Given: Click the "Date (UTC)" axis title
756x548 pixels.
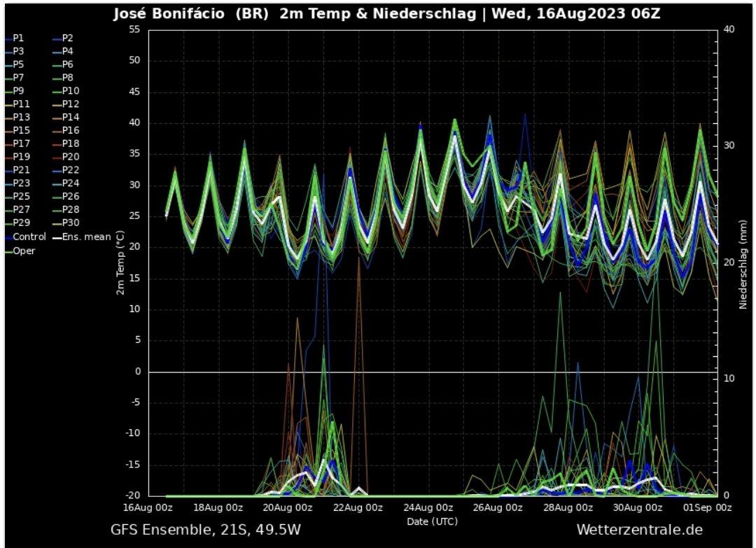Looking at the screenshot, I should (x=432, y=521).
